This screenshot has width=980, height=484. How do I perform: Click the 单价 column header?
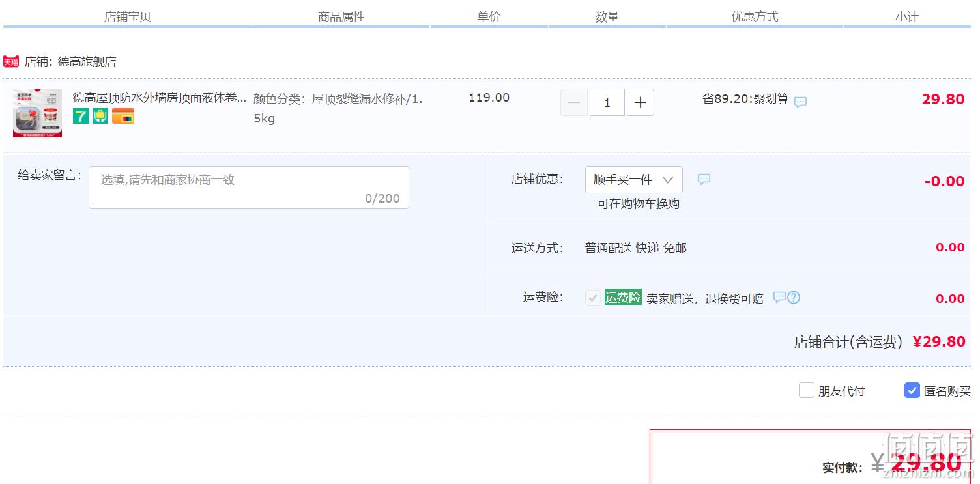[489, 17]
